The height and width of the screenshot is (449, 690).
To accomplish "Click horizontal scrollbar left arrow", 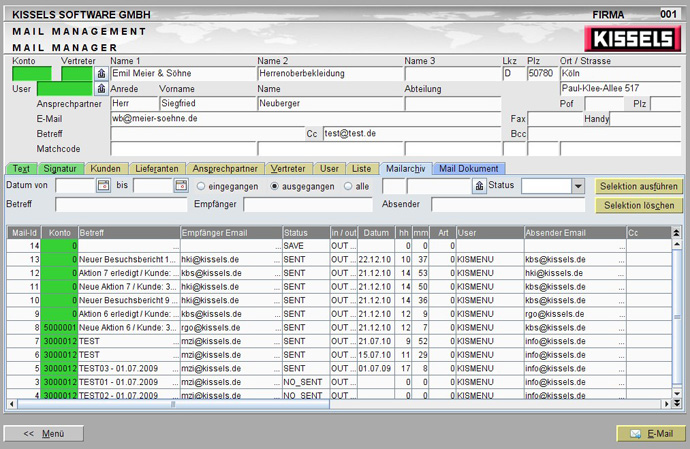I will [x=11, y=404].
